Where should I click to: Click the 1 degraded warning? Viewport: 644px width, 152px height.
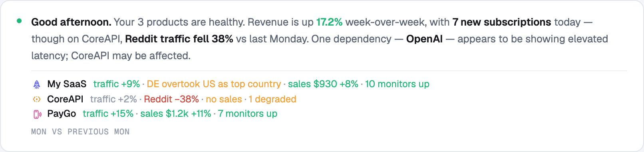[272, 99]
